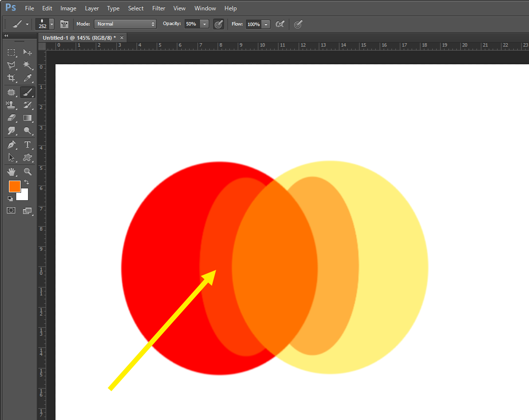Viewport: 529px width, 420px height.
Task: Open the Select menu
Action: coord(136,8)
